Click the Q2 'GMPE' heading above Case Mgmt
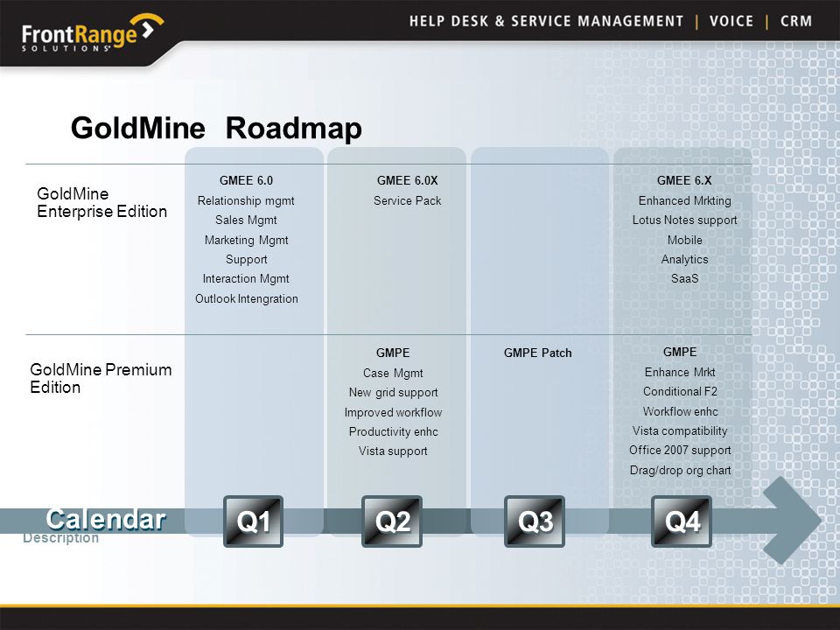Image resolution: width=840 pixels, height=630 pixels. tap(393, 353)
